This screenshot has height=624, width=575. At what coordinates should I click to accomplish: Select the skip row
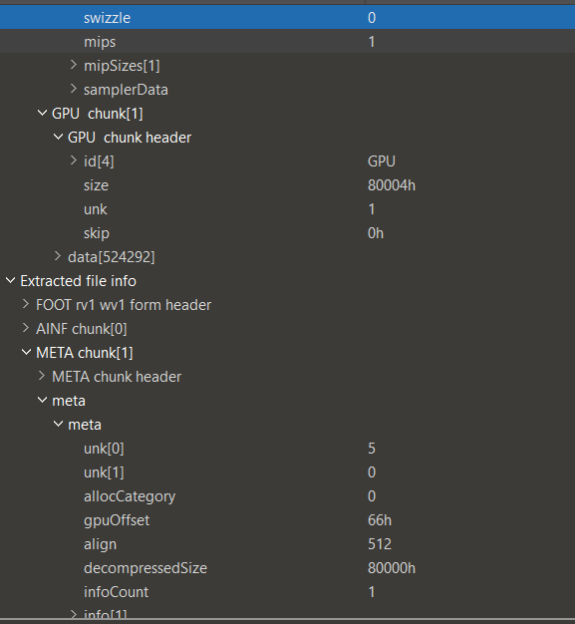tap(287, 233)
